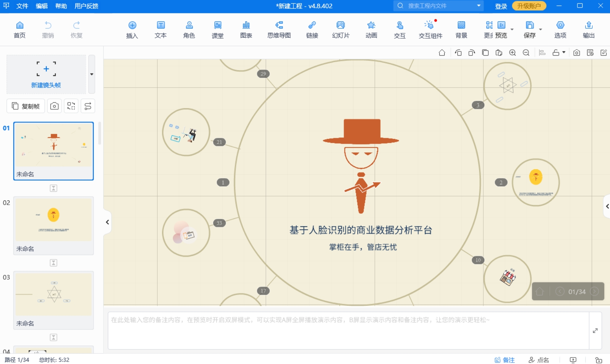Image resolution: width=610 pixels, height=364 pixels.
Task: Click the 升级账户 upgrade account button
Action: 529,6
